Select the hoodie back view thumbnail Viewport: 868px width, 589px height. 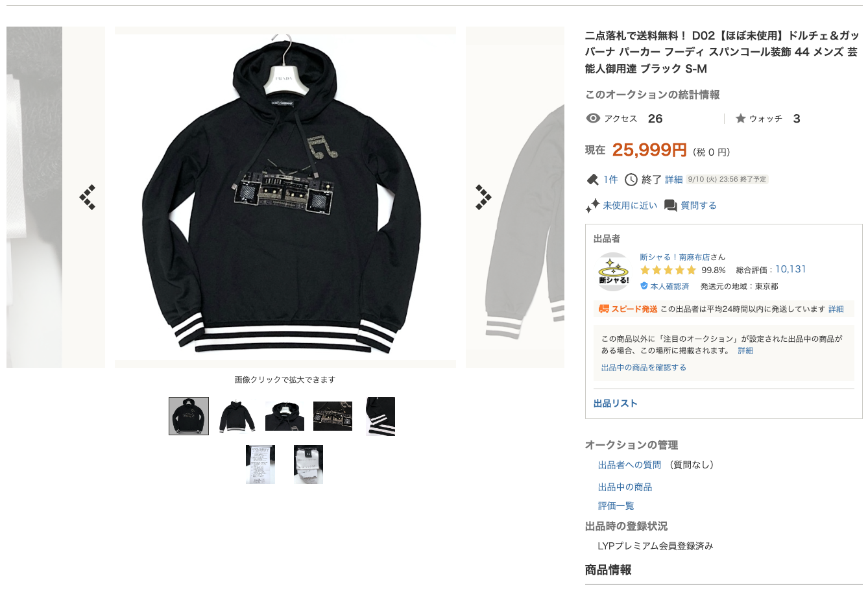point(237,416)
